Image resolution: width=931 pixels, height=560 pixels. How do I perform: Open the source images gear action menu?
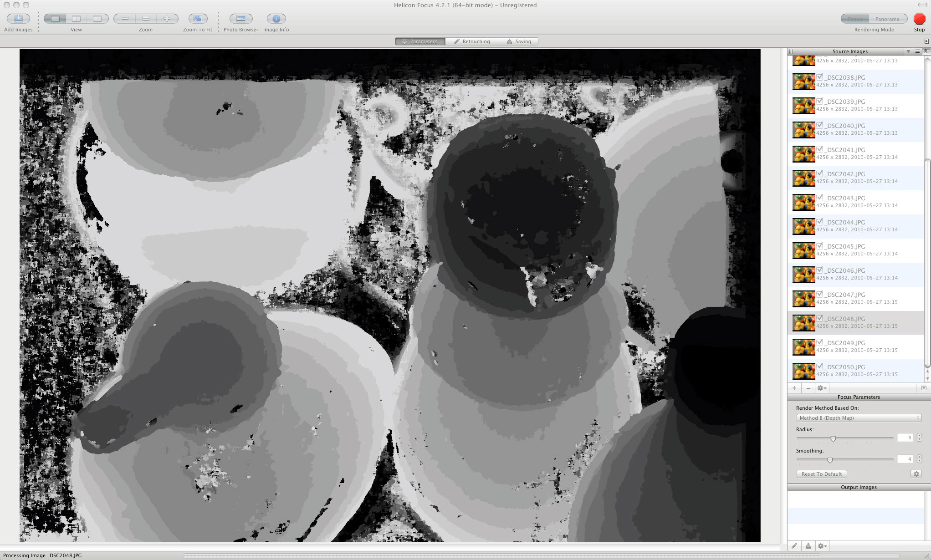822,388
